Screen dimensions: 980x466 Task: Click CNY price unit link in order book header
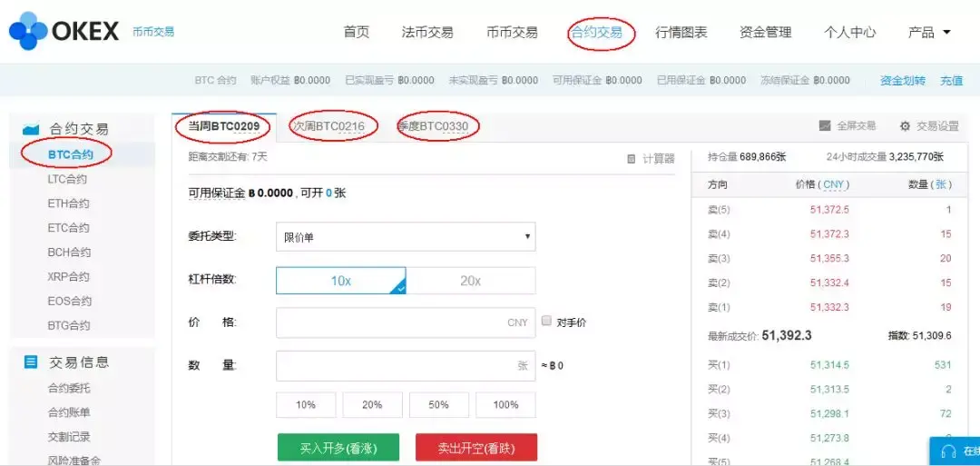pyautogui.click(x=835, y=184)
